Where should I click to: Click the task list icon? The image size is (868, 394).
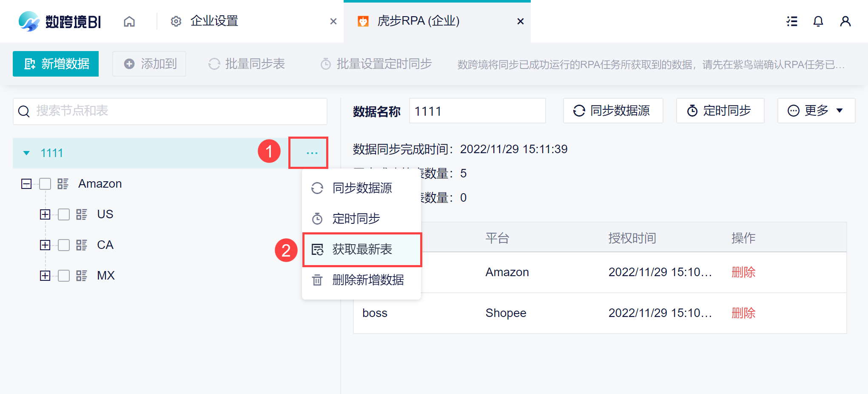[791, 21]
